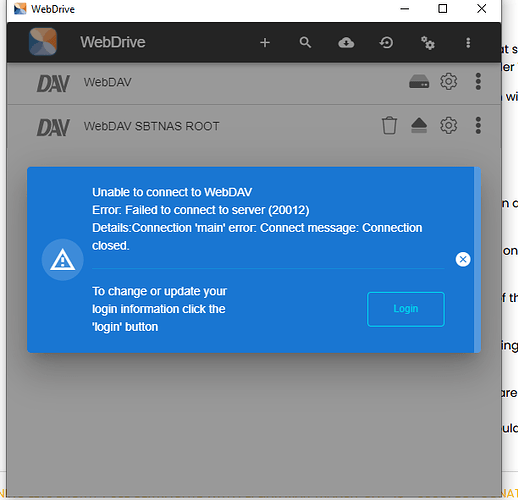Click the plus icon to add a connection
518x500 pixels.
(265, 43)
